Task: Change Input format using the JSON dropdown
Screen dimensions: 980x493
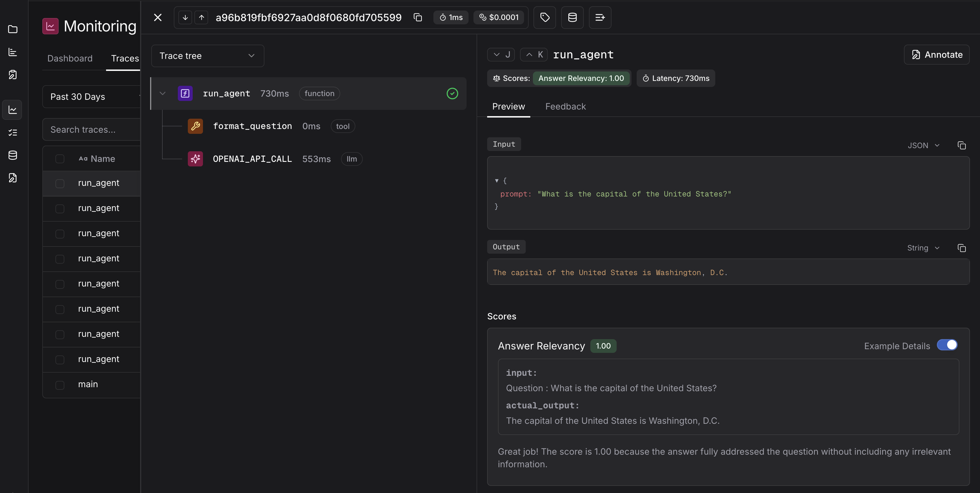Action: [923, 145]
